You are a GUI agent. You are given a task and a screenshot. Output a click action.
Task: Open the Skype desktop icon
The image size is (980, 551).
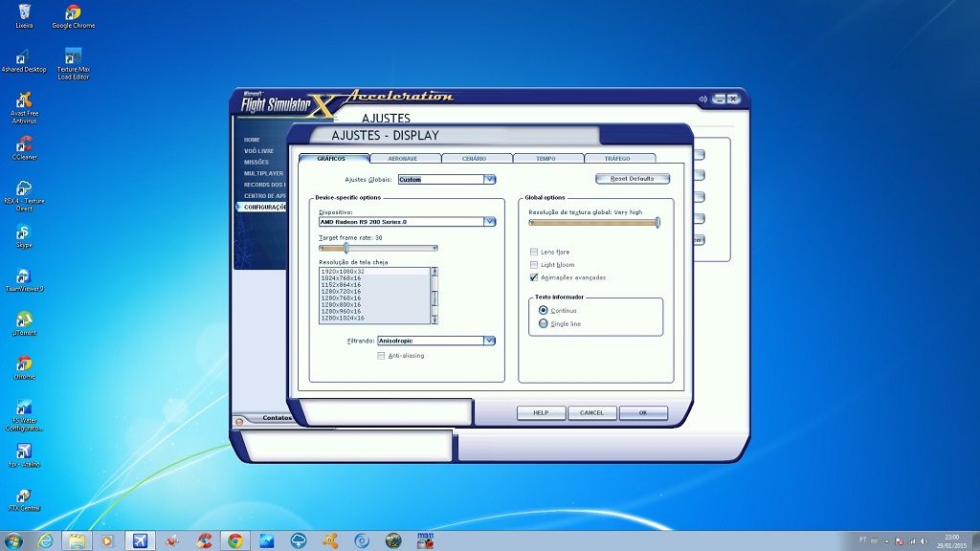[x=24, y=237]
